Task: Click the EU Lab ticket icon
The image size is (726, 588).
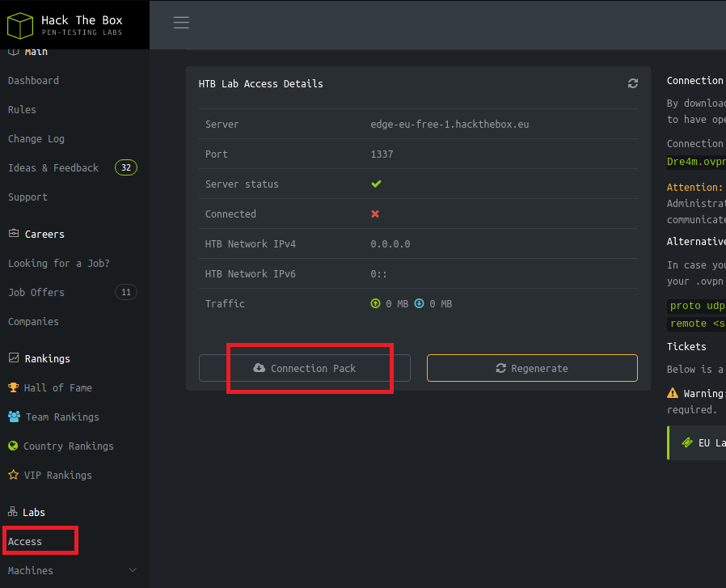Action: click(x=687, y=443)
